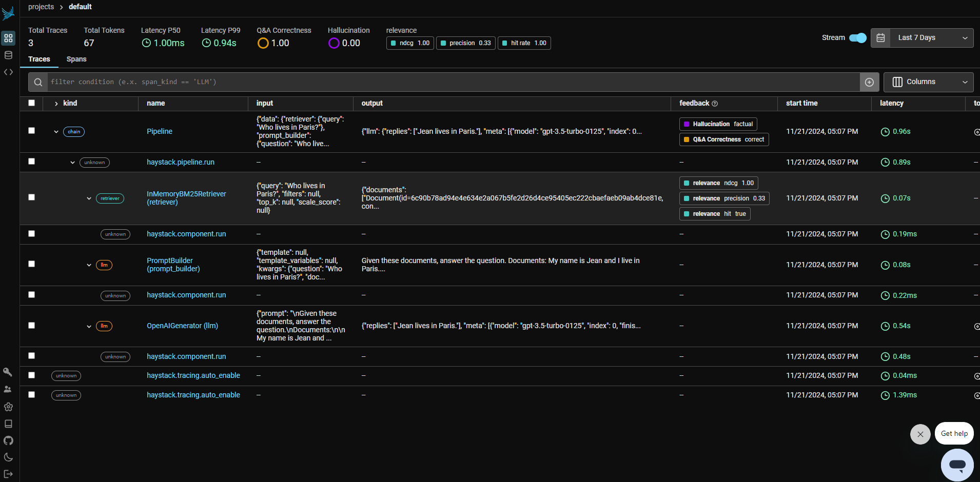Click the Pipeline row's right-edge circle icon
Viewport: 980px width, 482px height.
pyautogui.click(x=976, y=132)
